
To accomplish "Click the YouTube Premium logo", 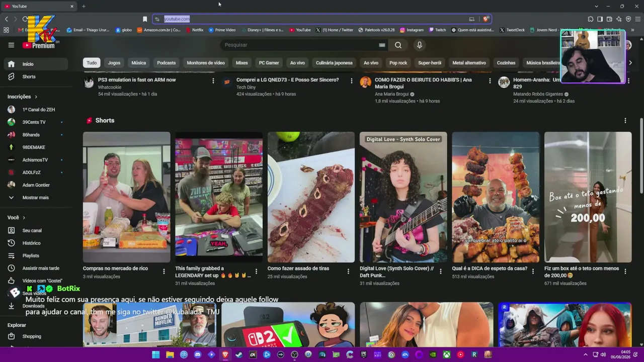I will pos(38,45).
